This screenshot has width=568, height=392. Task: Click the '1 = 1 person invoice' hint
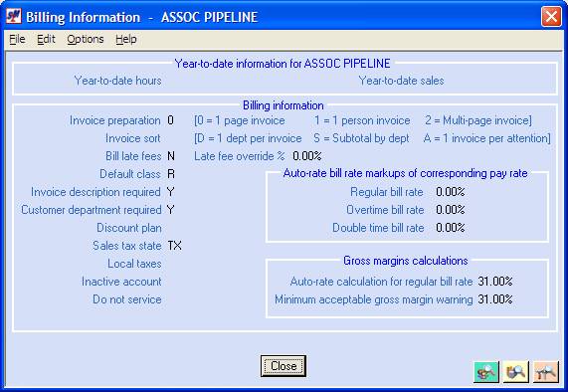point(362,120)
